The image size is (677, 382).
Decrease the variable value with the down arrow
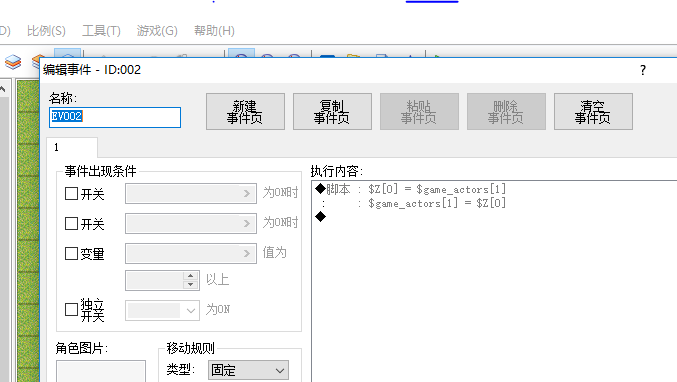(x=190, y=285)
